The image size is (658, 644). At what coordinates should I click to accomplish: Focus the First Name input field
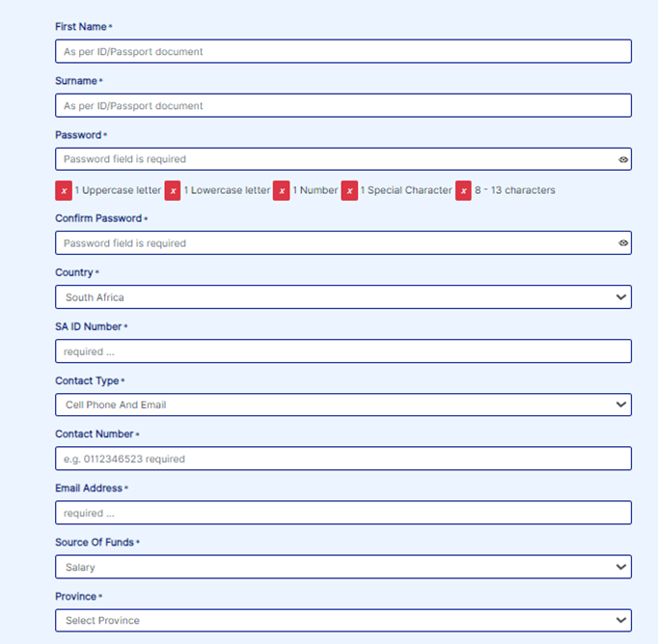pyautogui.click(x=343, y=51)
